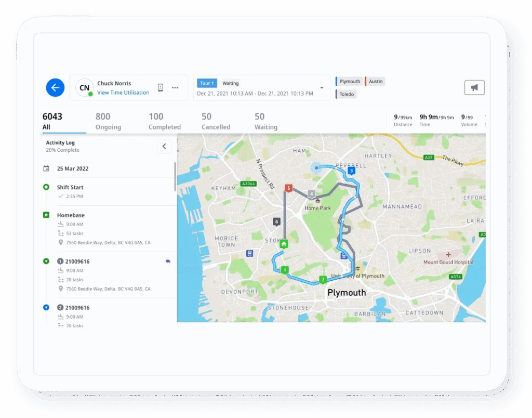Select the green Homebase marker on the map
Screen dimensions: 532x418
(x=283, y=243)
